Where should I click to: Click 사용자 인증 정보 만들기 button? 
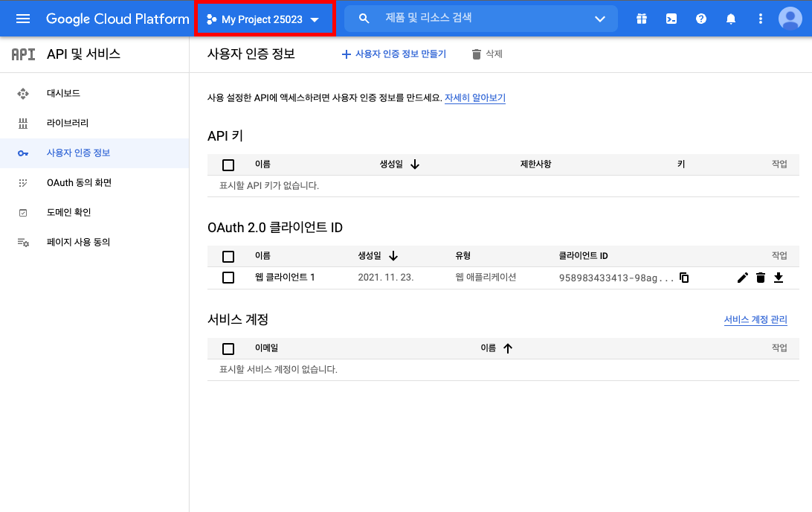[x=393, y=54]
